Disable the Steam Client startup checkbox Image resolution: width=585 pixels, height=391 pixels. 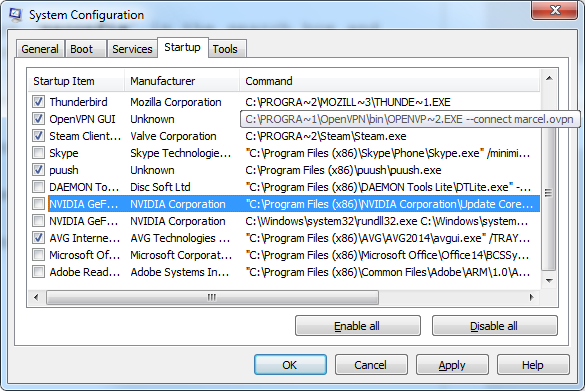coord(38,136)
